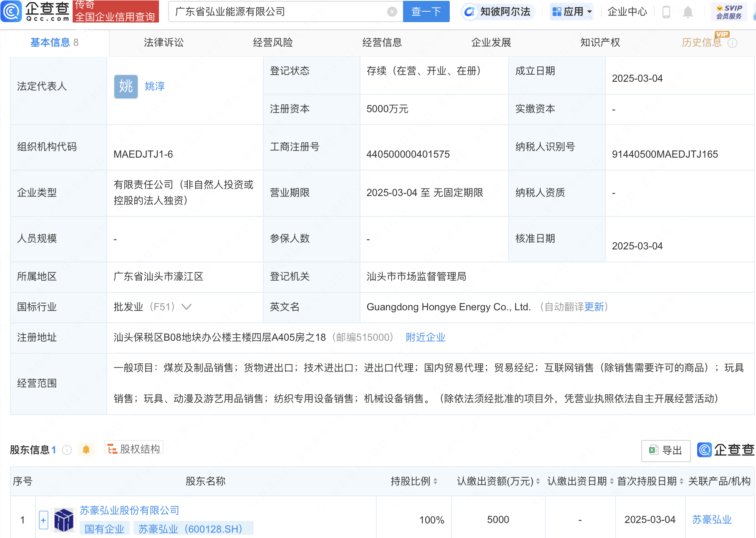Open the 应用 dropdown menu
The width and height of the screenshot is (756, 538).
(572, 12)
